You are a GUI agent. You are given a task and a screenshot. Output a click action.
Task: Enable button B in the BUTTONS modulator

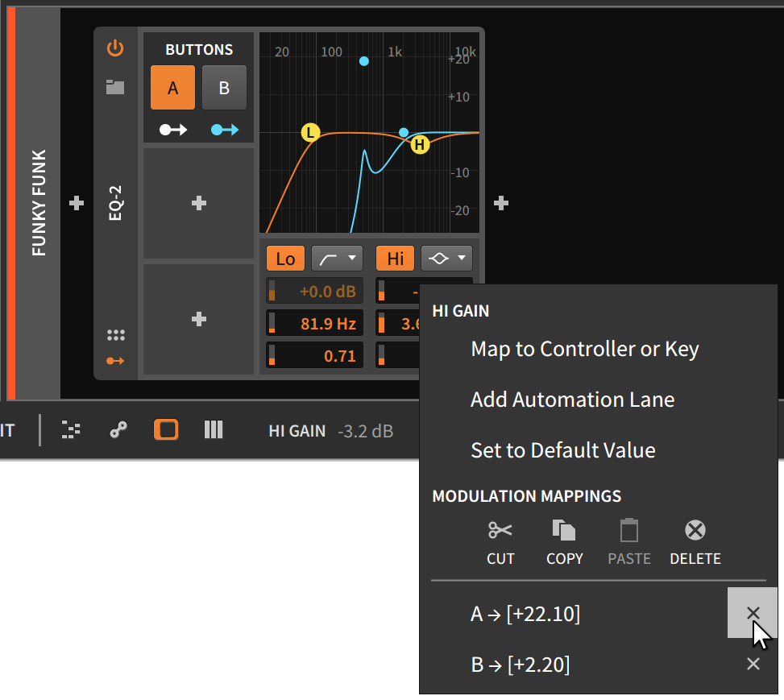point(224,87)
